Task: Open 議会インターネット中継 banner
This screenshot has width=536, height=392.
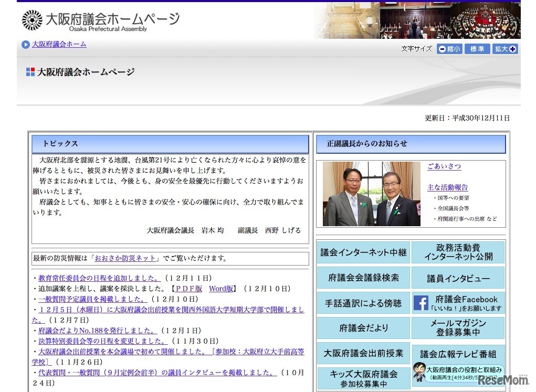Action: click(x=363, y=252)
